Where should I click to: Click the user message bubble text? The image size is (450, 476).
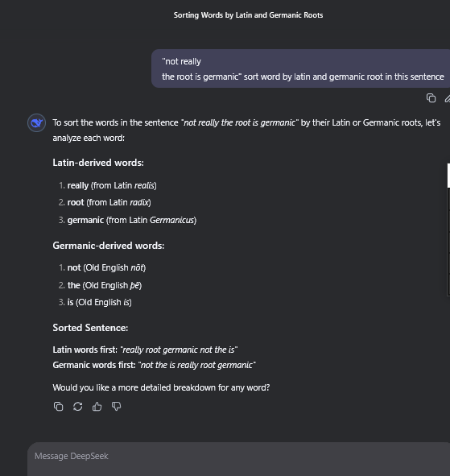click(303, 69)
